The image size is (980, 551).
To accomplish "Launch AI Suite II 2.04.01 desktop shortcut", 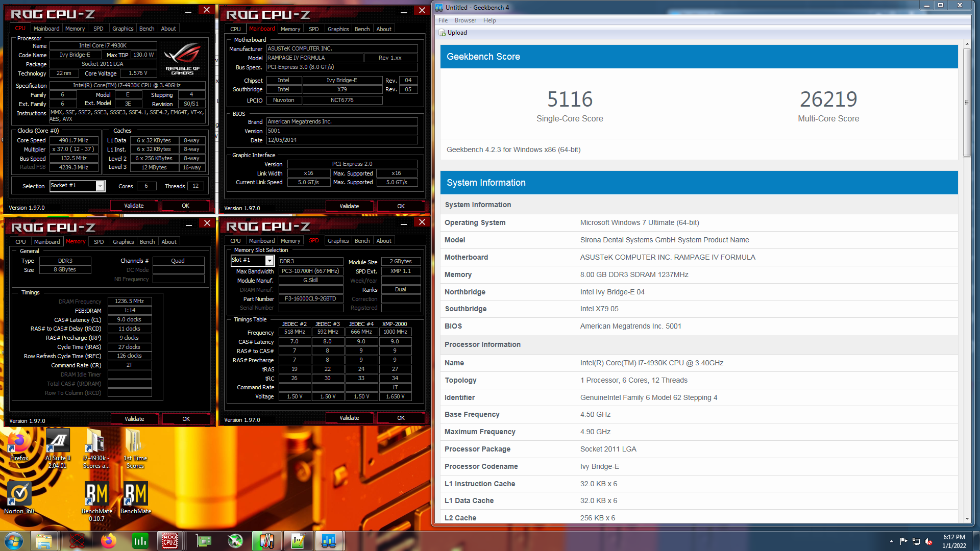I will tap(58, 448).
